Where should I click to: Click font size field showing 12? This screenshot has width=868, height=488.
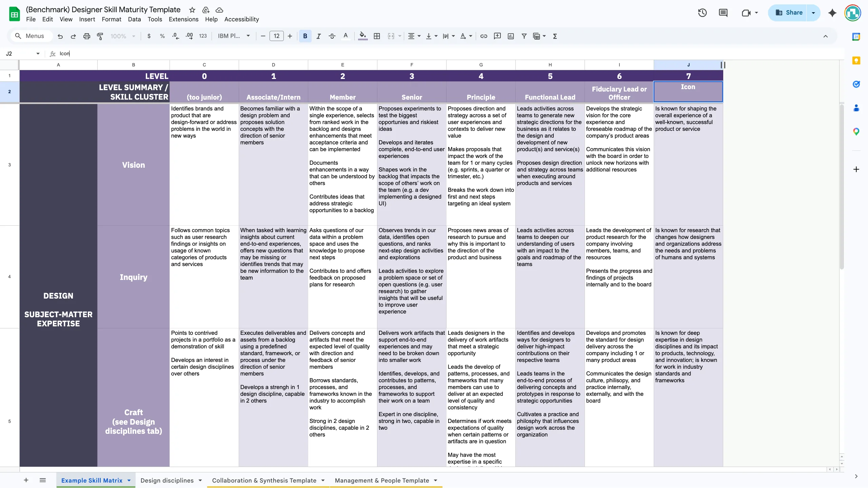(x=277, y=36)
